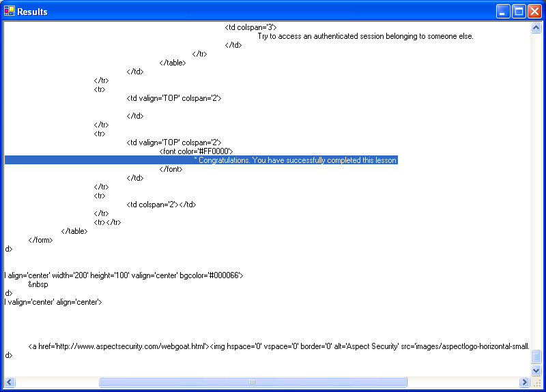546x392 pixels.
Task: Close the Results window
Action: point(534,11)
